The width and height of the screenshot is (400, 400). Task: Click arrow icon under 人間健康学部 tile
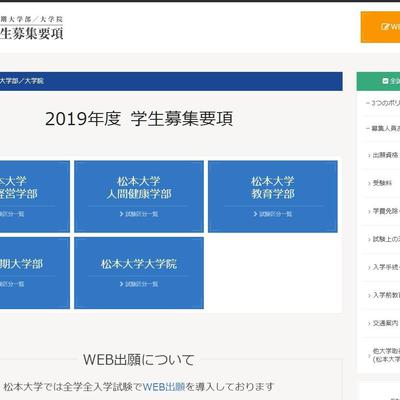pyautogui.click(x=122, y=214)
